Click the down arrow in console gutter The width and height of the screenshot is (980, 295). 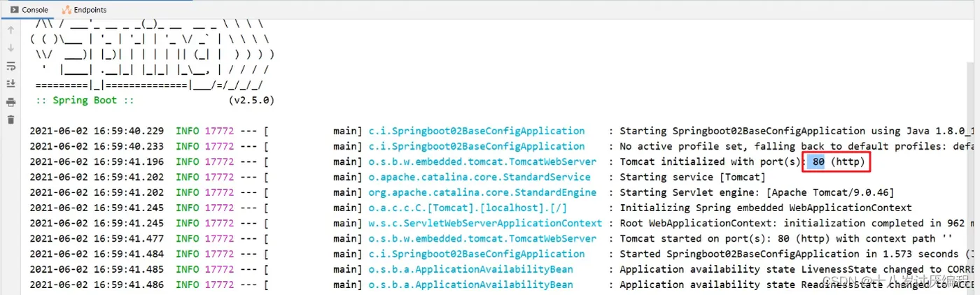[10, 48]
